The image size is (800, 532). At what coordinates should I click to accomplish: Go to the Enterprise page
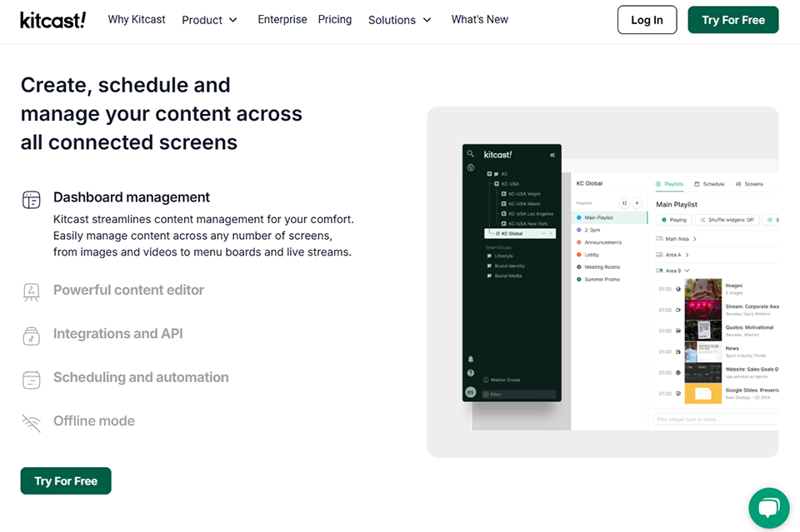(x=282, y=19)
